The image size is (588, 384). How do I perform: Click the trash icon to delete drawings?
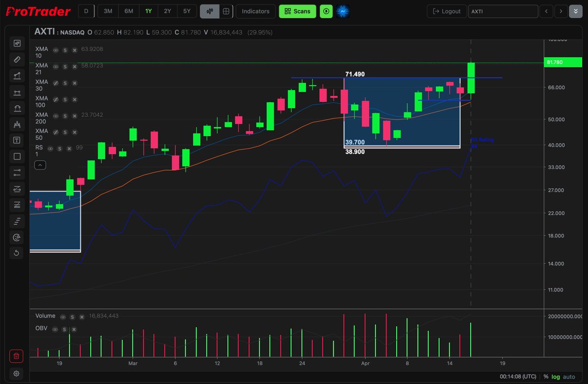[16, 356]
